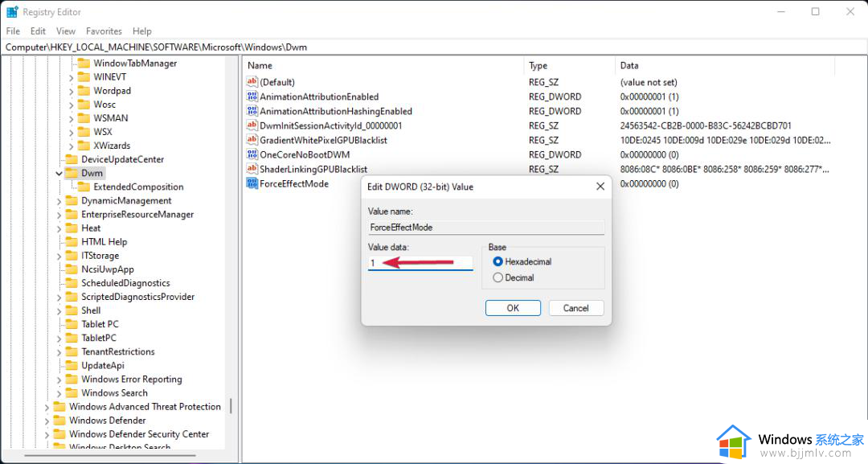Select the Decimal base radio button

tap(497, 277)
